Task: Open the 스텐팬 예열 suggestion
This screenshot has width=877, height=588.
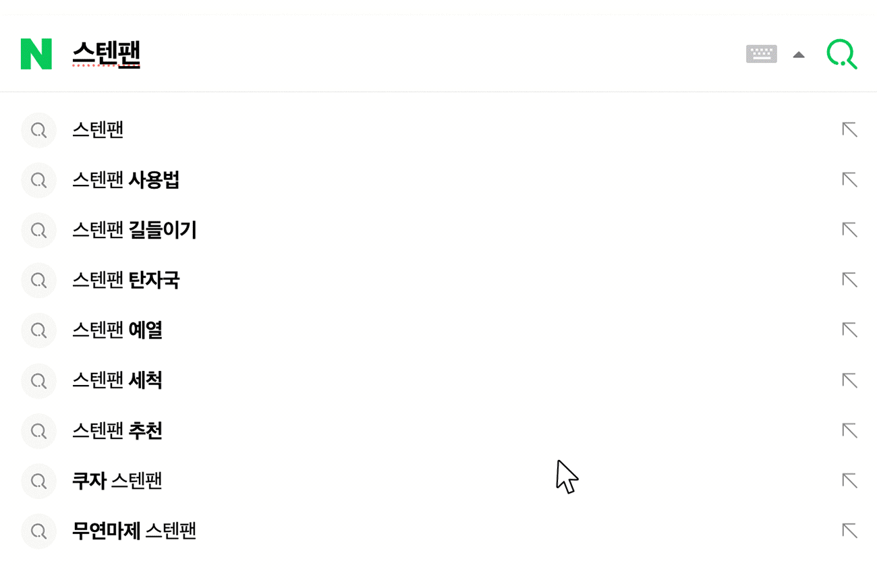Action: [x=117, y=330]
